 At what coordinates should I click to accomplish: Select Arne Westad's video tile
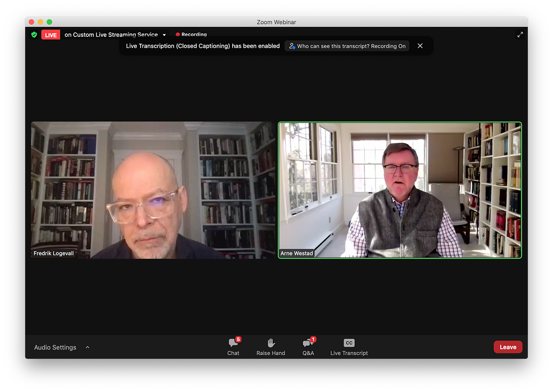pos(400,190)
